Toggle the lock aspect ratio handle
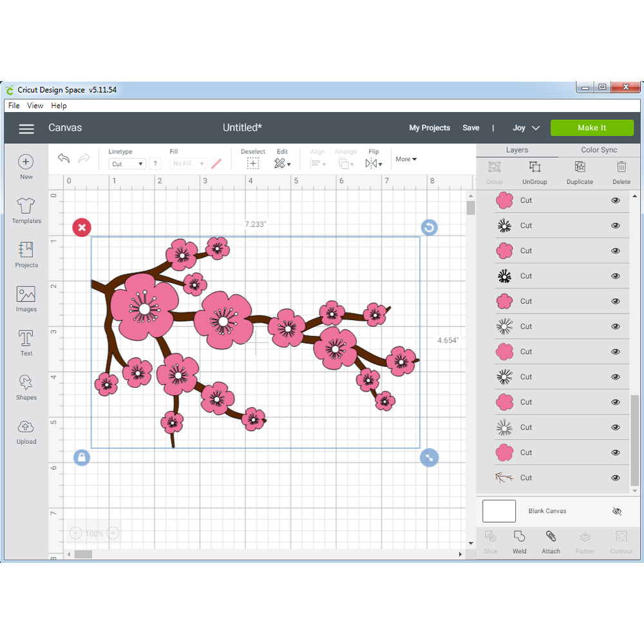 tap(82, 457)
